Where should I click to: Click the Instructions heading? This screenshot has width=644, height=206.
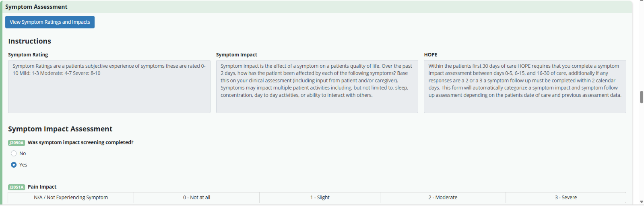pos(30,41)
